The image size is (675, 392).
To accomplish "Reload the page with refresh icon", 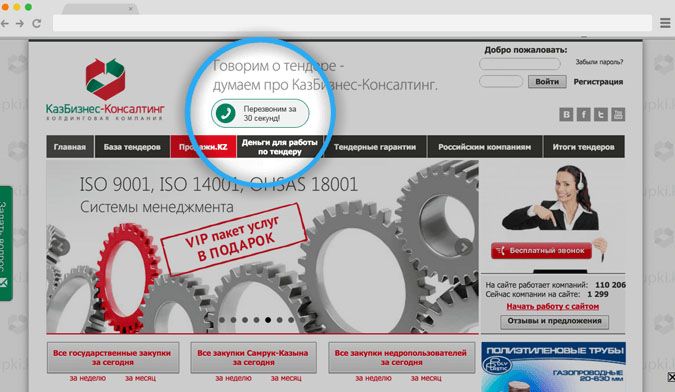I will (x=37, y=23).
